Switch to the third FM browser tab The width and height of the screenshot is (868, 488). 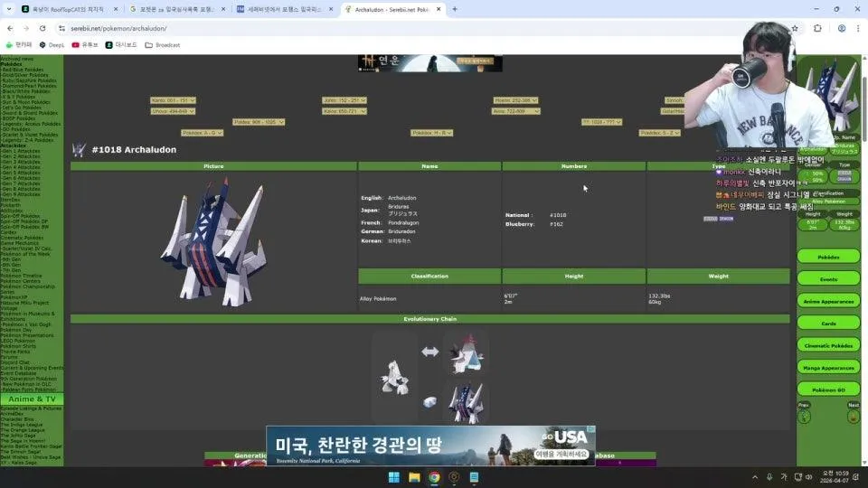285,9
